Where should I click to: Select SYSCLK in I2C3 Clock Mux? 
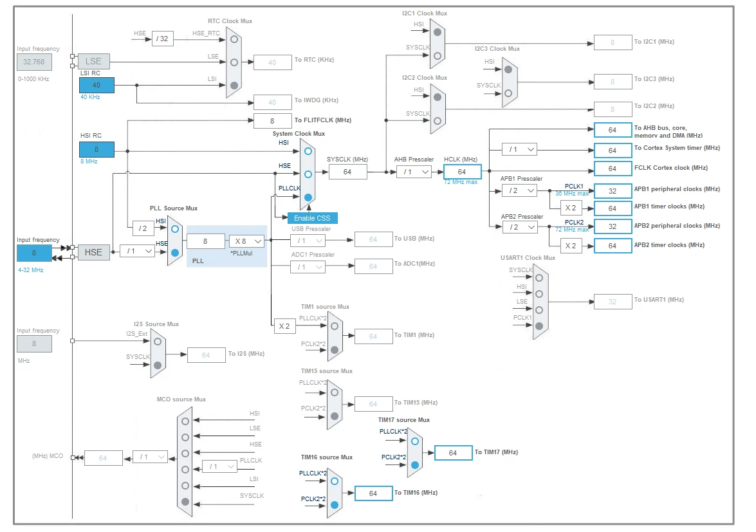508,93
